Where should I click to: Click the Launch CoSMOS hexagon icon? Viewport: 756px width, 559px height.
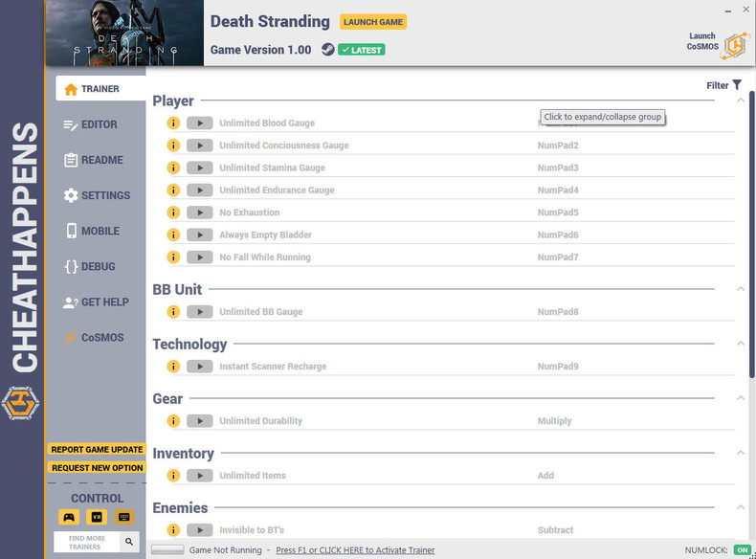click(x=736, y=46)
